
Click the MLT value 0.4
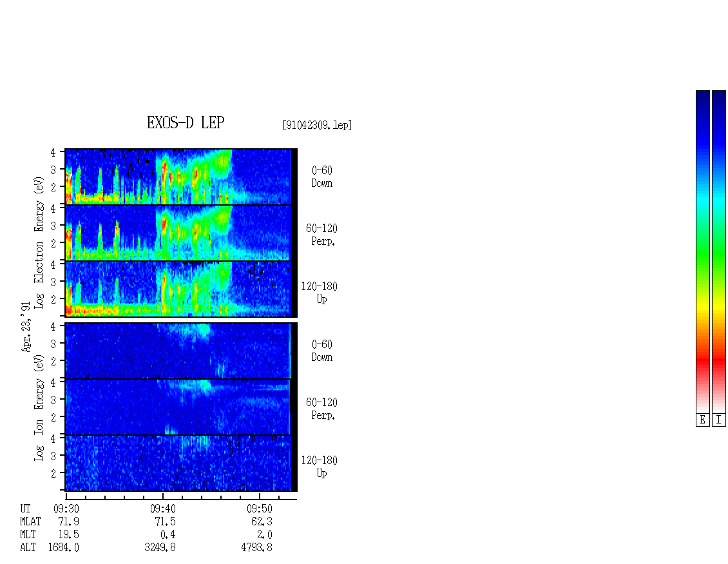tap(168, 535)
